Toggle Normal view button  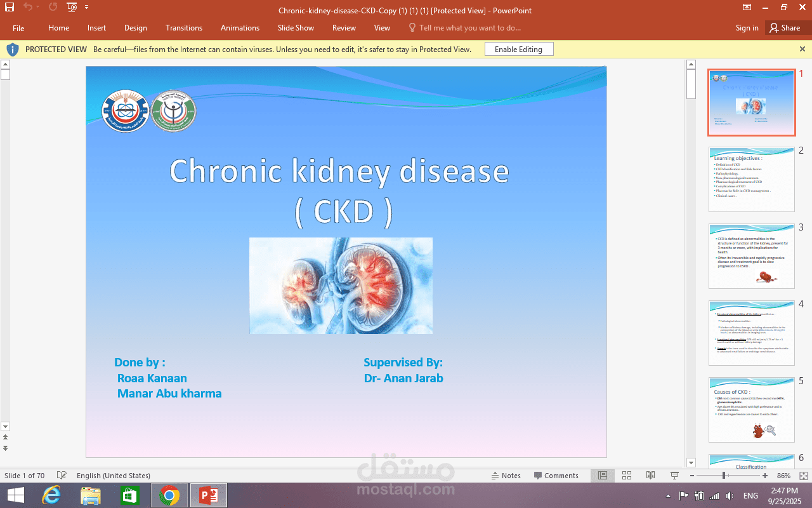coord(603,476)
